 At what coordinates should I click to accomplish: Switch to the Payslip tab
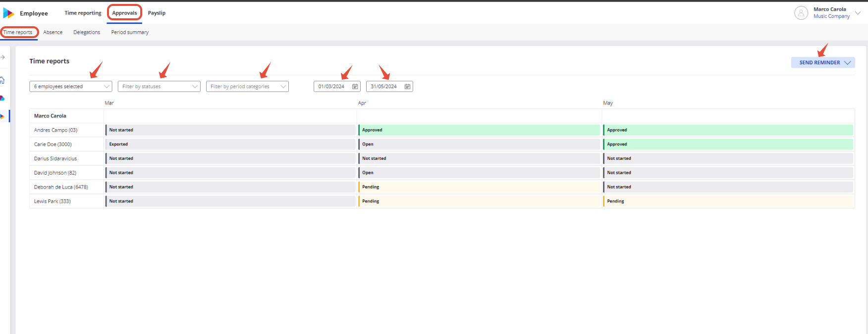click(x=157, y=13)
